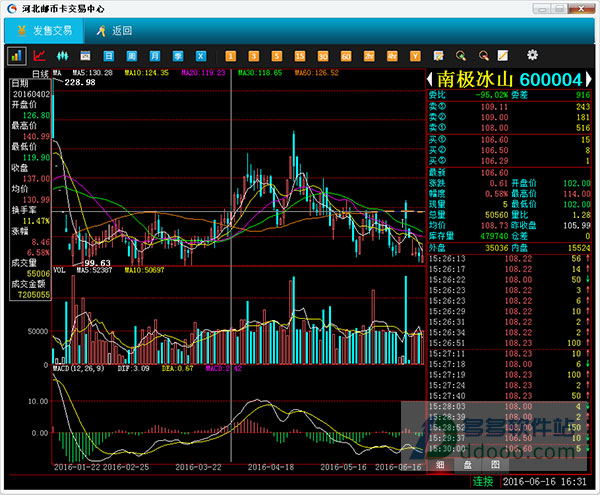Select the 2hr orange interval icon

click(x=369, y=56)
